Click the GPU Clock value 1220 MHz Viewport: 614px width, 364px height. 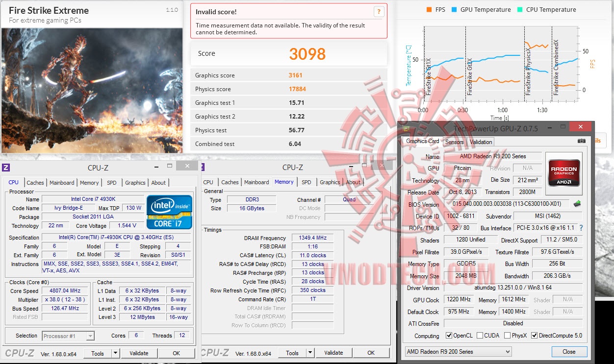pos(460,300)
